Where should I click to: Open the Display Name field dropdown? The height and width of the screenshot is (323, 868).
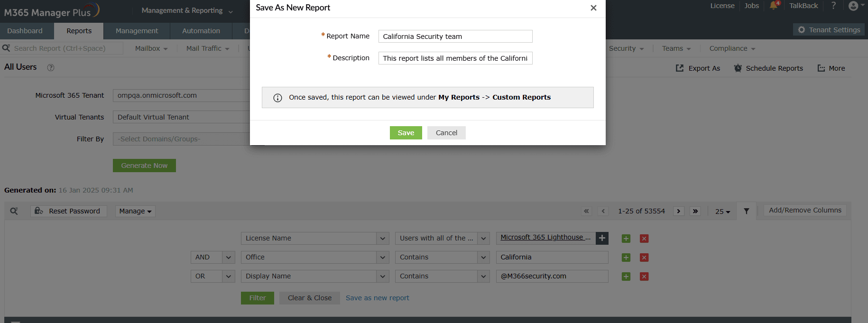pos(383,276)
